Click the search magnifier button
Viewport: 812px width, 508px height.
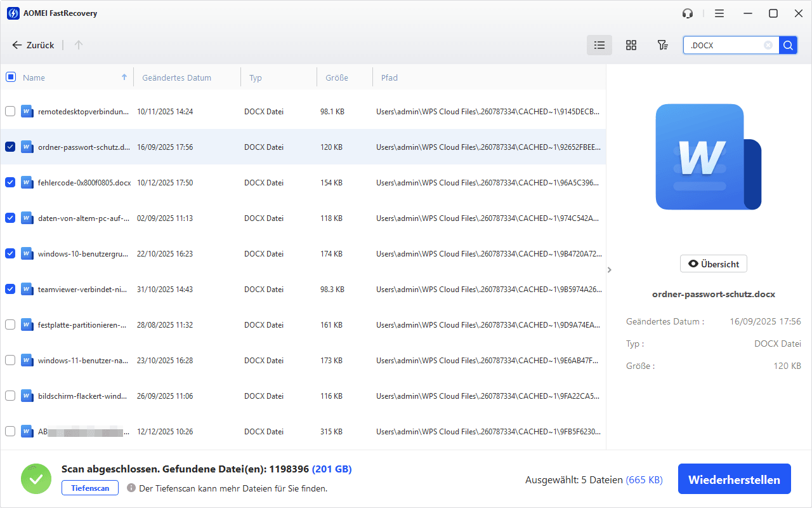coord(788,45)
